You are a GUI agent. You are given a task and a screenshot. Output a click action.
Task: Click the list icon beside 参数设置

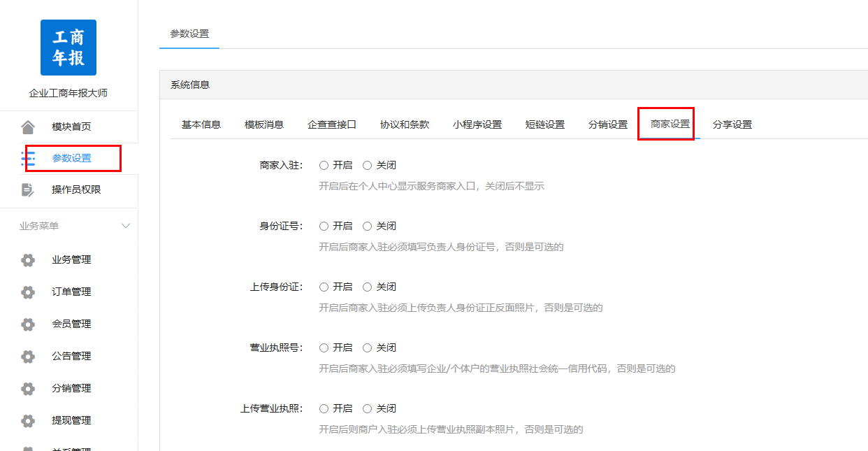(28, 158)
